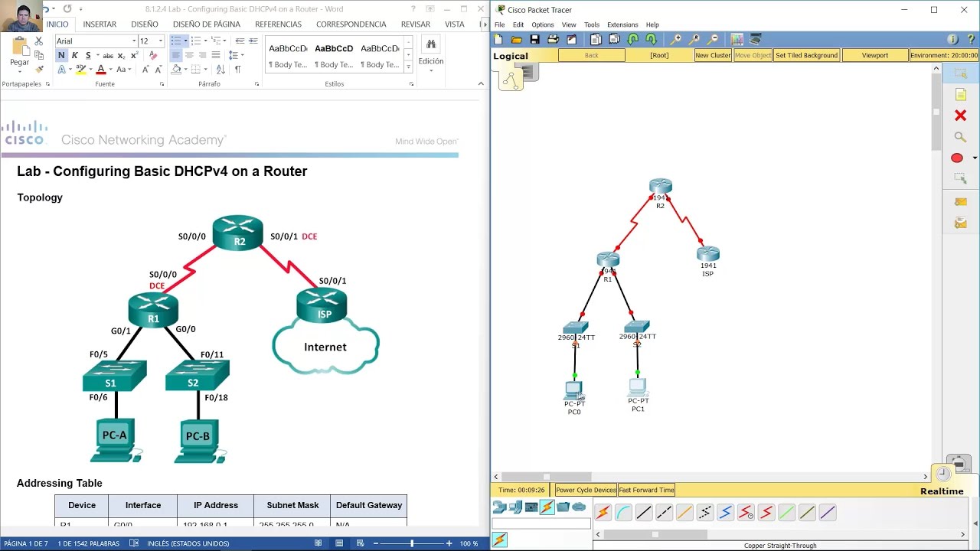Toggle show paragraph marks (¶) in Word
Viewport: 980px width, 551px height.
tap(237, 69)
